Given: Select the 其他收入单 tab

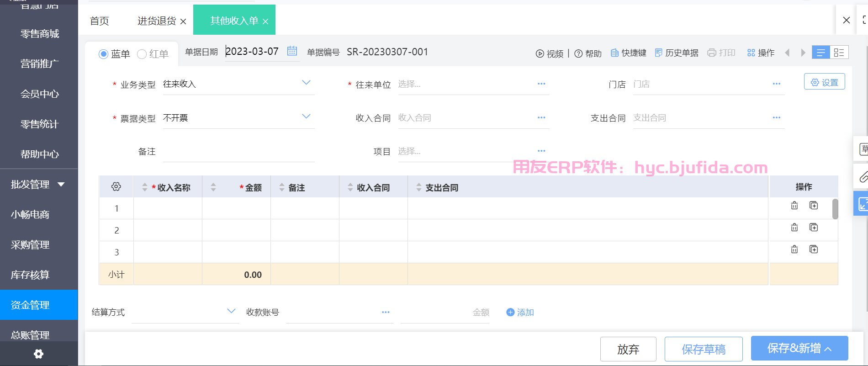Looking at the screenshot, I should coord(234,21).
